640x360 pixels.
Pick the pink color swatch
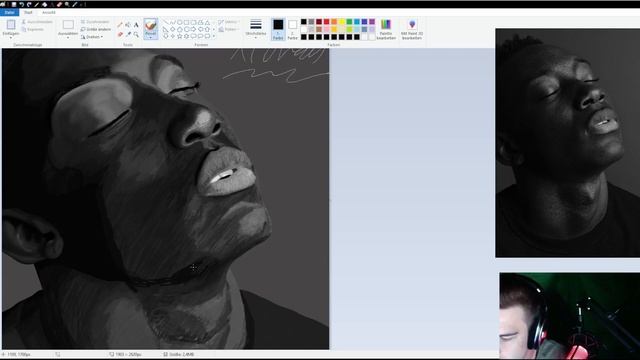click(327, 29)
